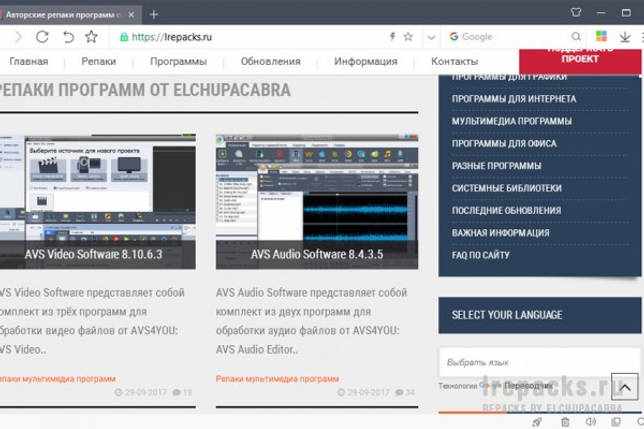Click the favorites star left of URL

tap(91, 37)
